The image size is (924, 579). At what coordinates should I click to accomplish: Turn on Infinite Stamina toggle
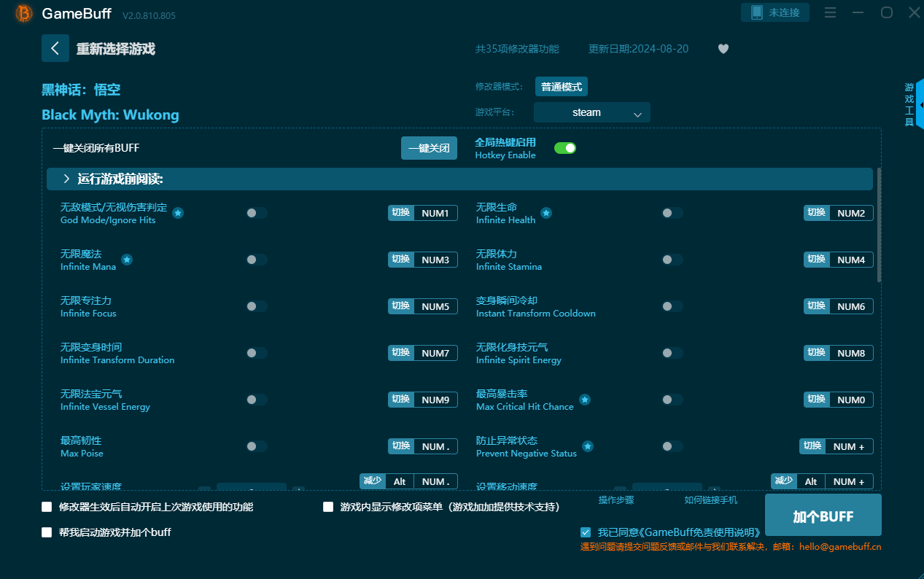[672, 260]
